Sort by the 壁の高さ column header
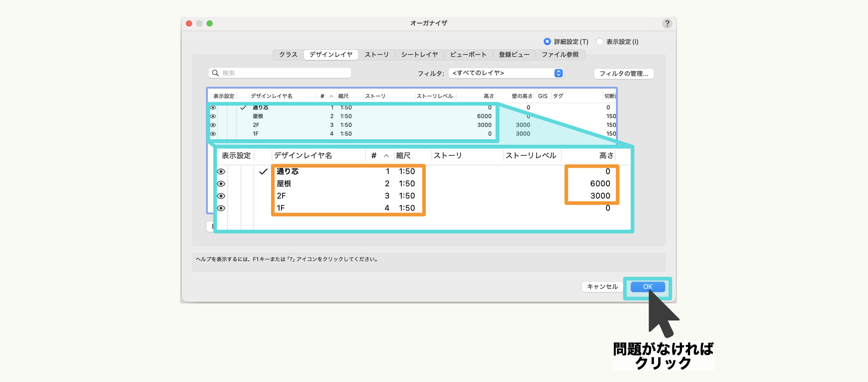 (x=521, y=96)
